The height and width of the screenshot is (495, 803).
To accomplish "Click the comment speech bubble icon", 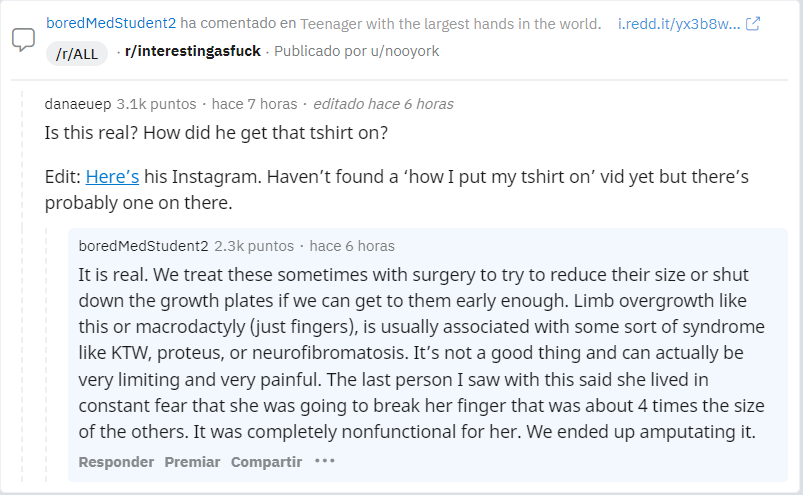I will (23, 40).
